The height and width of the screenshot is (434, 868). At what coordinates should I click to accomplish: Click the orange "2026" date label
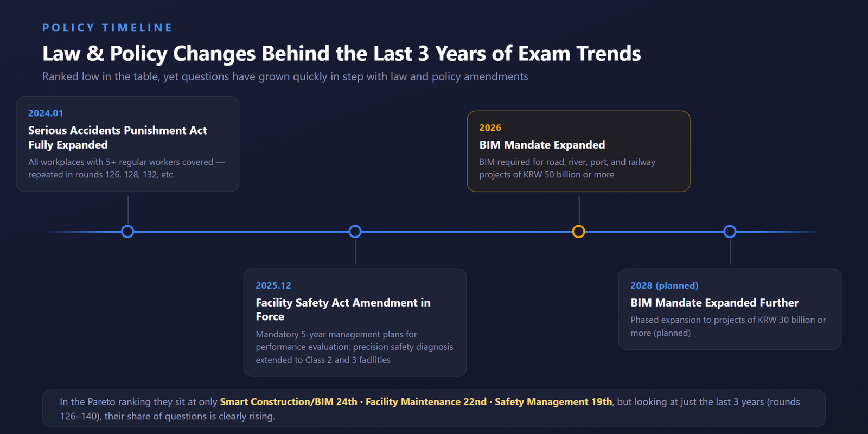(x=490, y=127)
